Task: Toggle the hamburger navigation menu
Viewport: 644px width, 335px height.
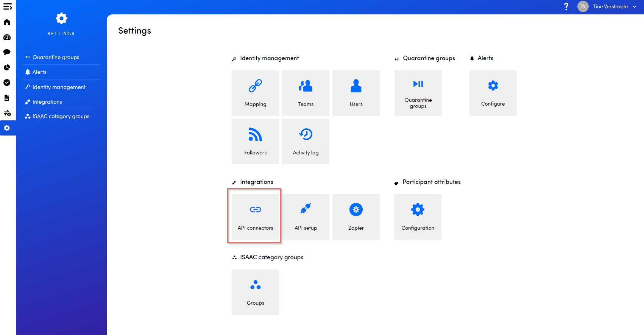Action: pyautogui.click(x=8, y=7)
